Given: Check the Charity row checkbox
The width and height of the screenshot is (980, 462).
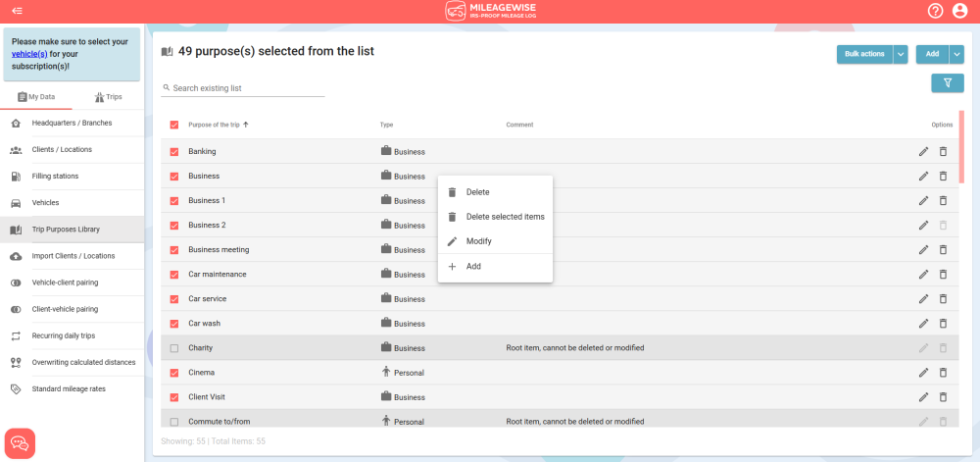Looking at the screenshot, I should 174,348.
